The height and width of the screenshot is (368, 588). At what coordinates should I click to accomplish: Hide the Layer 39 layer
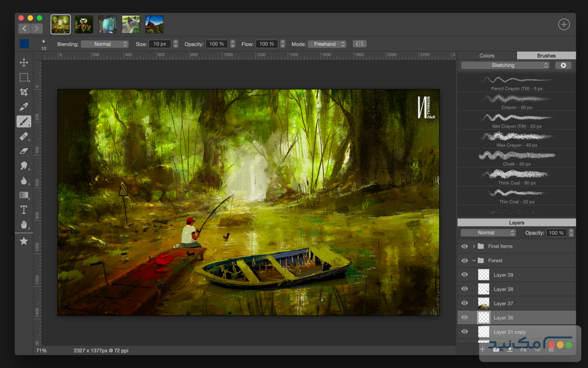464,275
